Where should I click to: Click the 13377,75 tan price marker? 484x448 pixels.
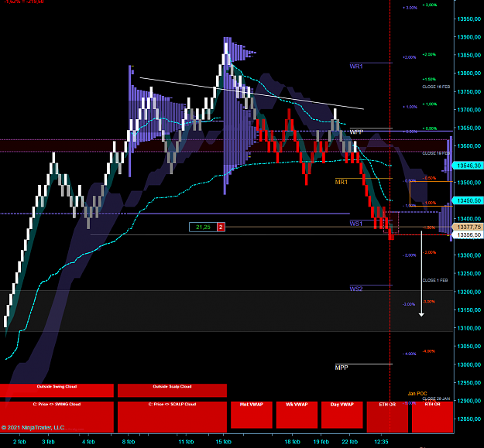(x=468, y=227)
